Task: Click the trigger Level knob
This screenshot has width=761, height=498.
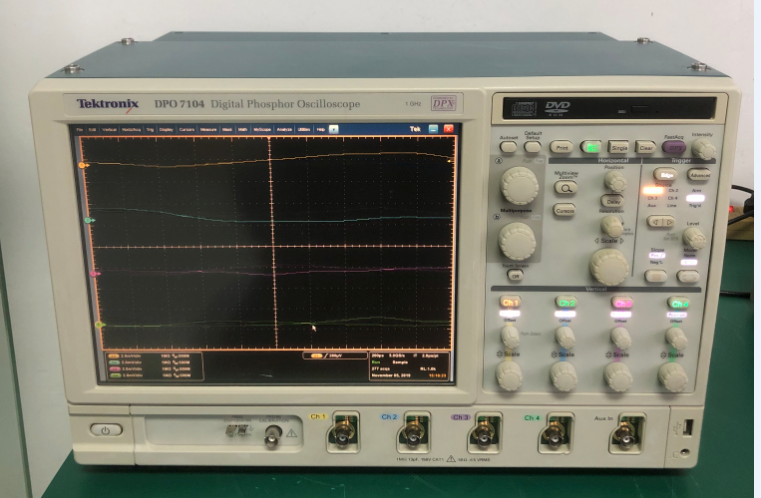Action: [x=694, y=238]
